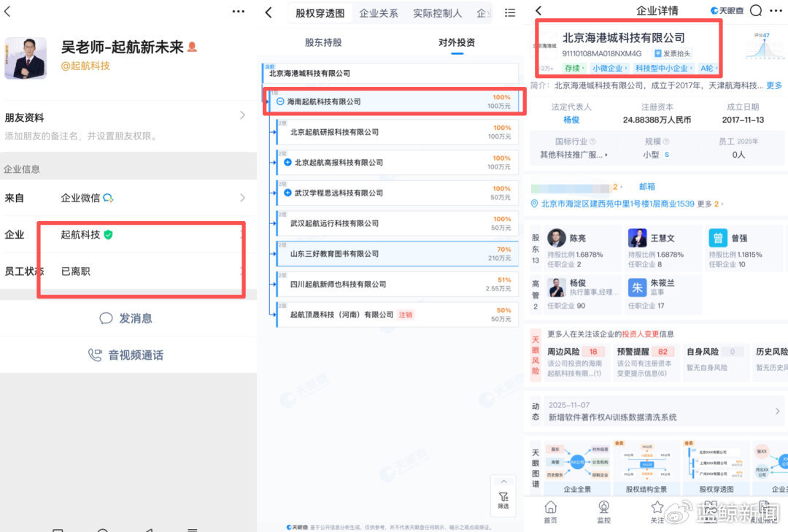This screenshot has height=532, width=788.
Task: Open the three-dot menu on contact profile
Action: click(x=238, y=11)
